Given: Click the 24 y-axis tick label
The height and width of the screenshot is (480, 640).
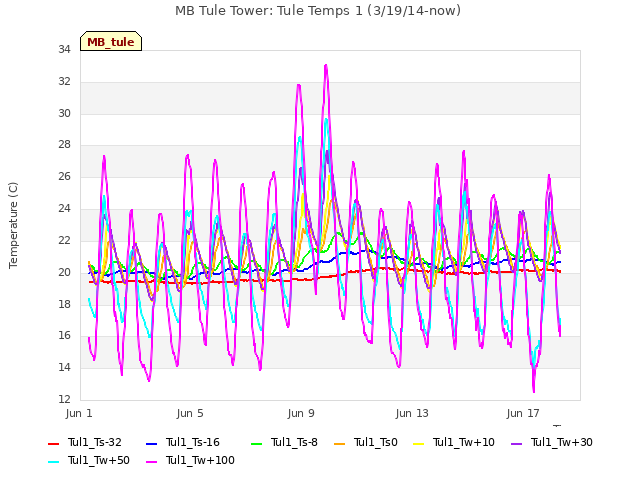Looking at the screenshot, I should point(64,209).
